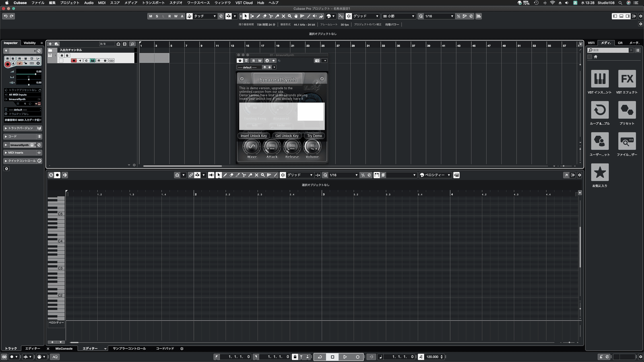Select the Draw pencil tool in key editor toolbar

[225, 175]
